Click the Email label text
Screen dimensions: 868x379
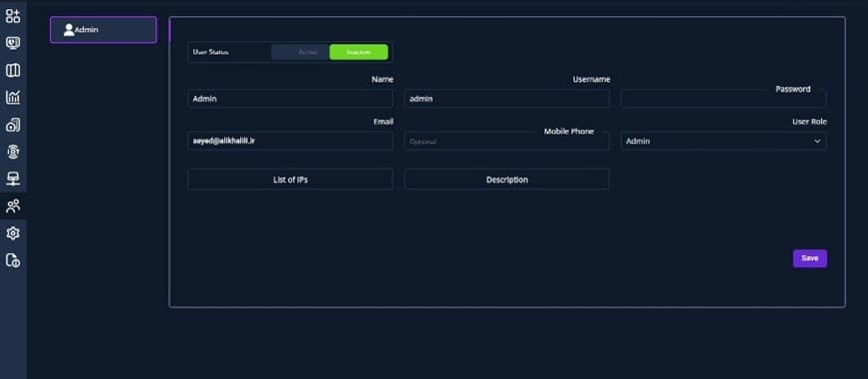point(383,122)
